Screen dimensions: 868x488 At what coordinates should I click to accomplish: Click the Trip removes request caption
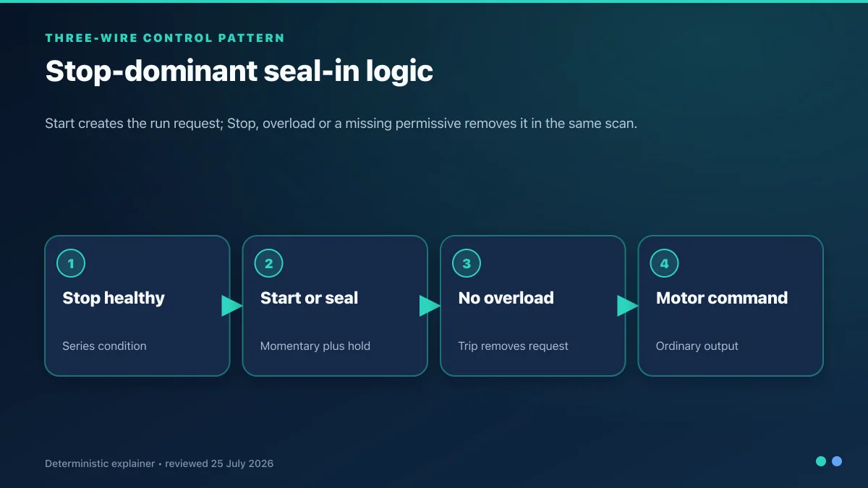pos(513,346)
